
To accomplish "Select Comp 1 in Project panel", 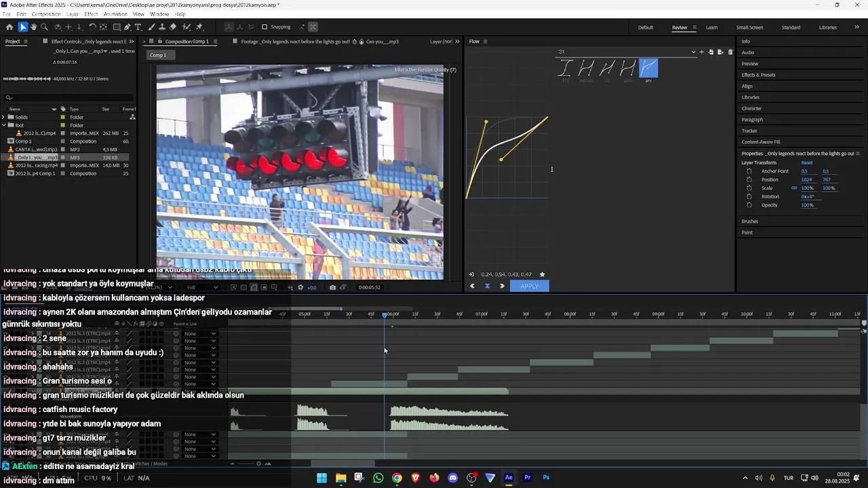I will click(24, 141).
